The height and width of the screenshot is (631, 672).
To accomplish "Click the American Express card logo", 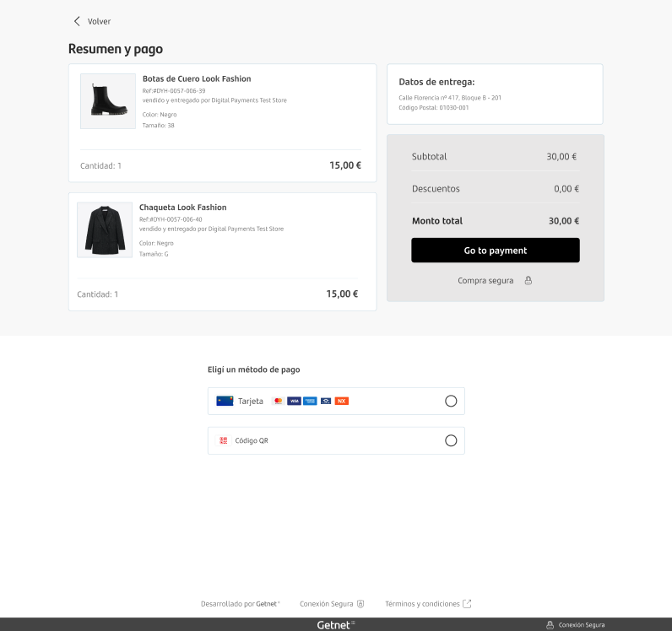I will pyautogui.click(x=310, y=401).
